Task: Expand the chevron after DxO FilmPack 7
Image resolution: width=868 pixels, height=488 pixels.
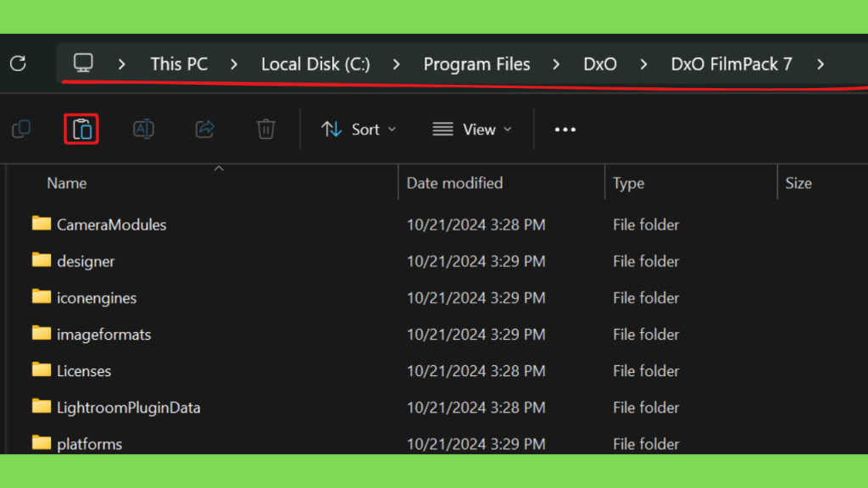Action: (x=821, y=64)
